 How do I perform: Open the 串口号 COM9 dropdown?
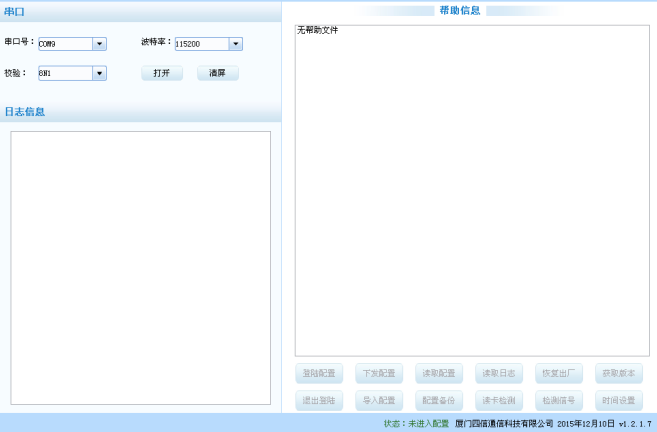pyautogui.click(x=99, y=44)
